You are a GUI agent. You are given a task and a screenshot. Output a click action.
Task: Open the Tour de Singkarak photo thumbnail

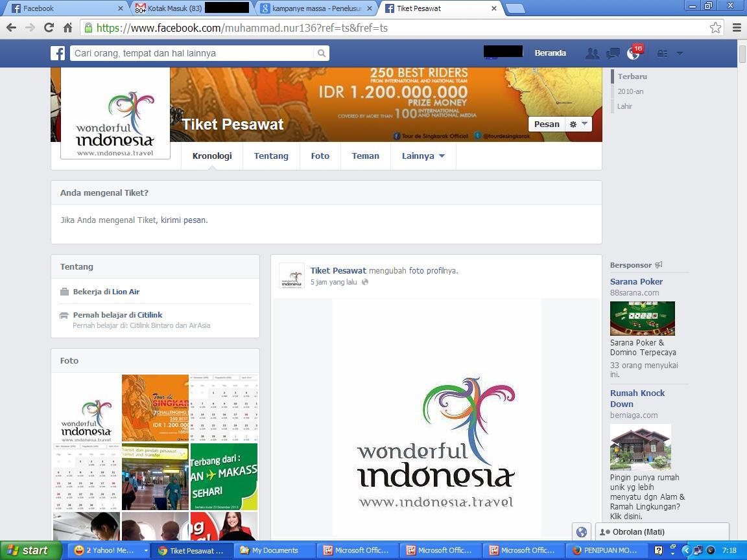156,408
